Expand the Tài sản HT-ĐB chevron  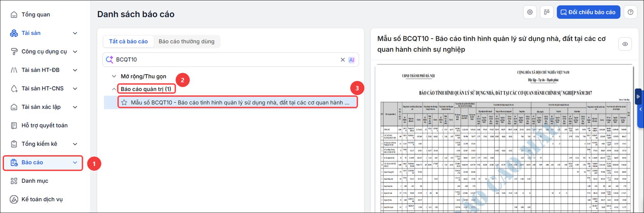click(75, 70)
